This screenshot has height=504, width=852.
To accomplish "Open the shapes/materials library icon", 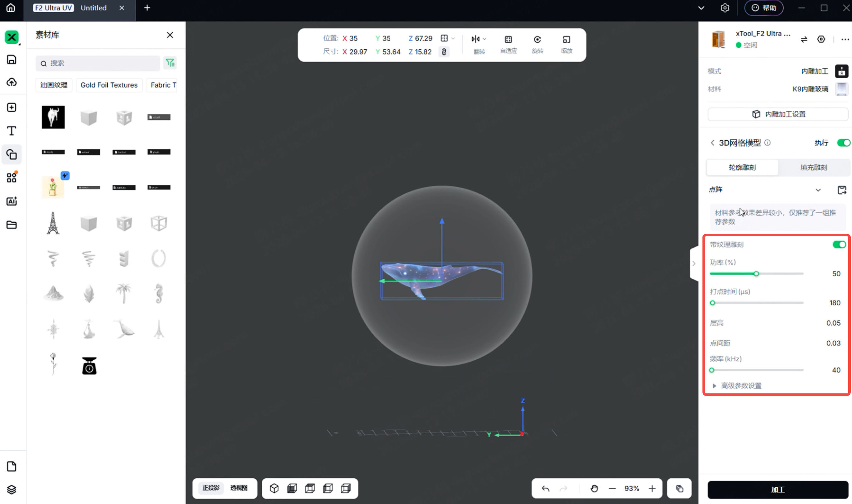I will pyautogui.click(x=12, y=155).
